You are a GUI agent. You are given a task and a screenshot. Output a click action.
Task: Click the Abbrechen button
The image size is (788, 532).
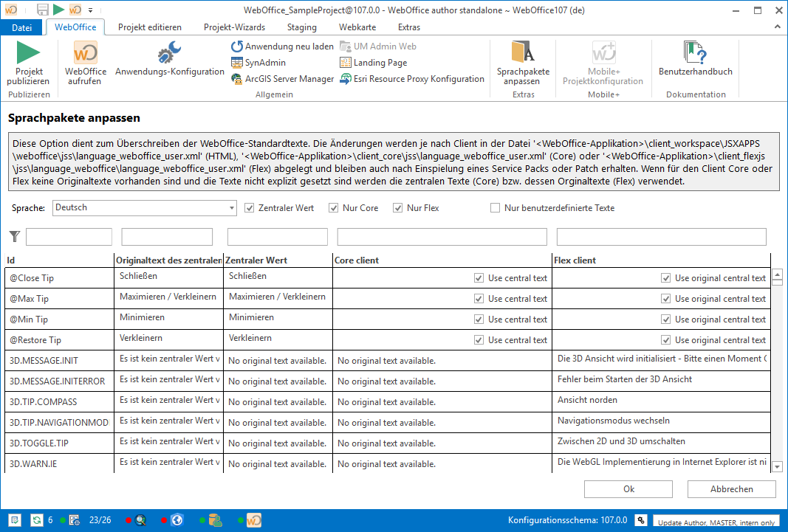click(x=731, y=489)
